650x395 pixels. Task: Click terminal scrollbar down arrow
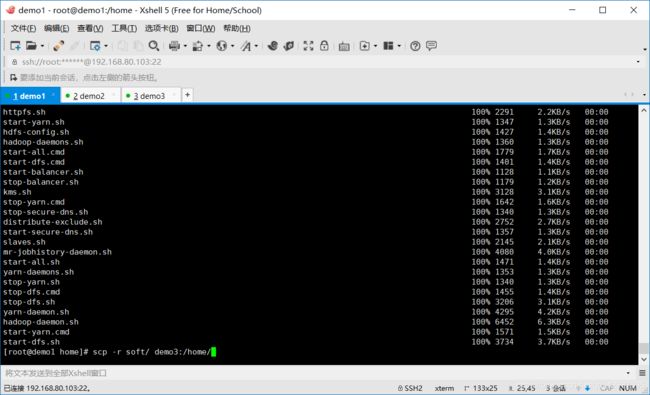tap(643, 359)
